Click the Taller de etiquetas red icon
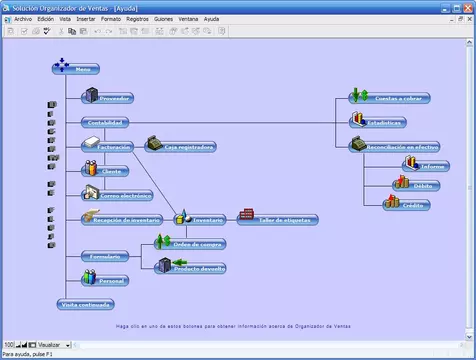This screenshot has width=476, height=360. point(247,214)
